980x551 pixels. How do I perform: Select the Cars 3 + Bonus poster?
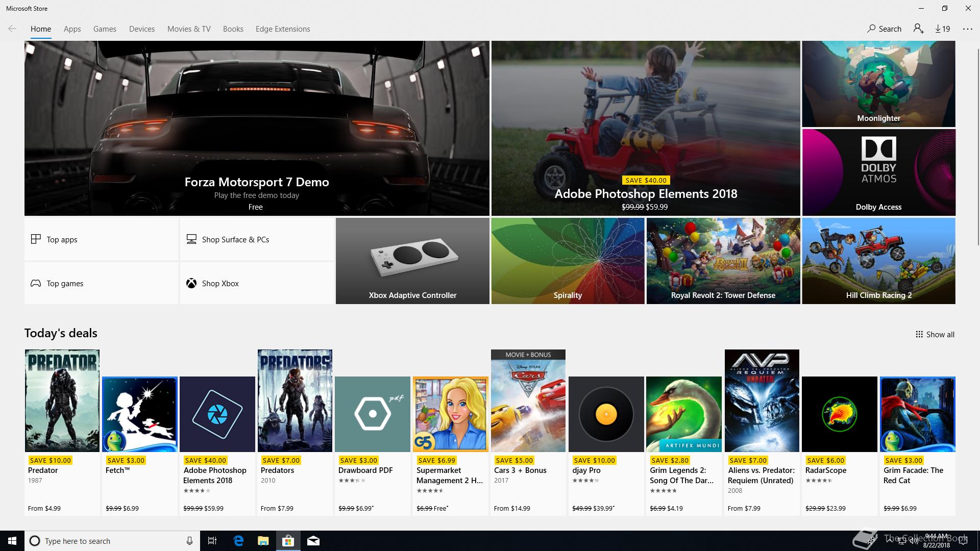528,400
